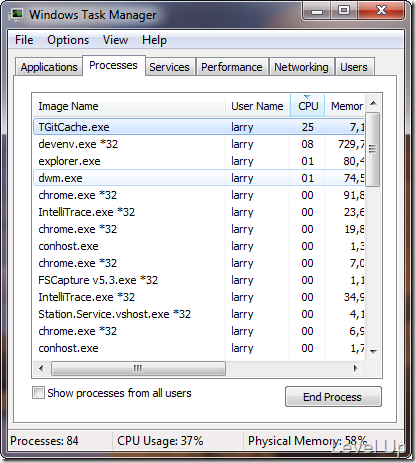Sort by the Image Name column header
Image resolution: width=416 pixels, height=463 pixels.
pos(129,106)
